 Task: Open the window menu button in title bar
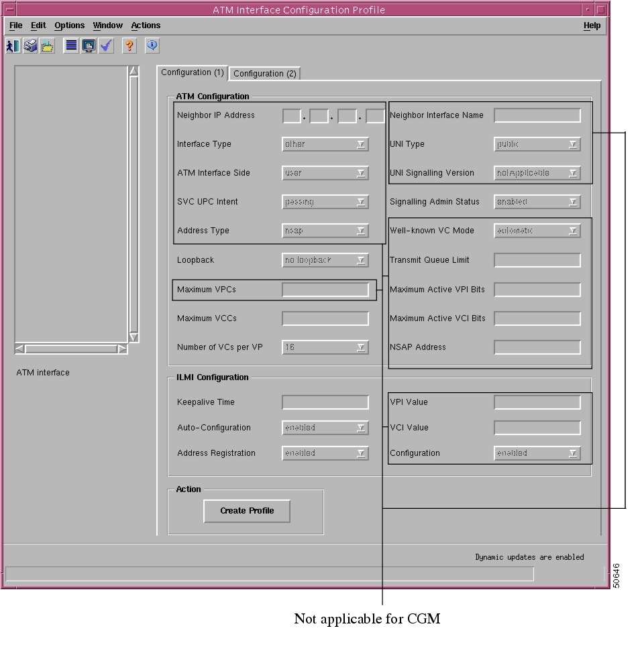click(9, 9)
